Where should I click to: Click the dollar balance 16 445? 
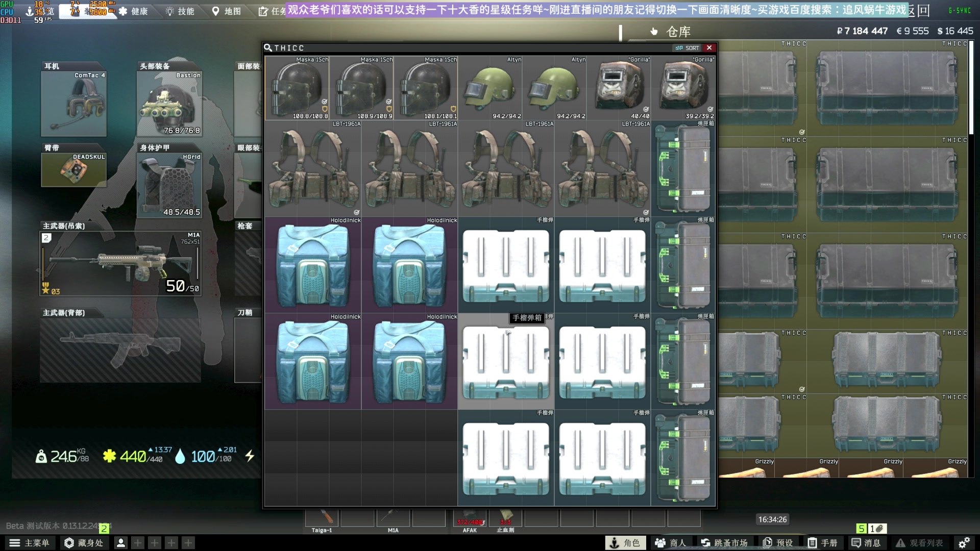(x=955, y=31)
